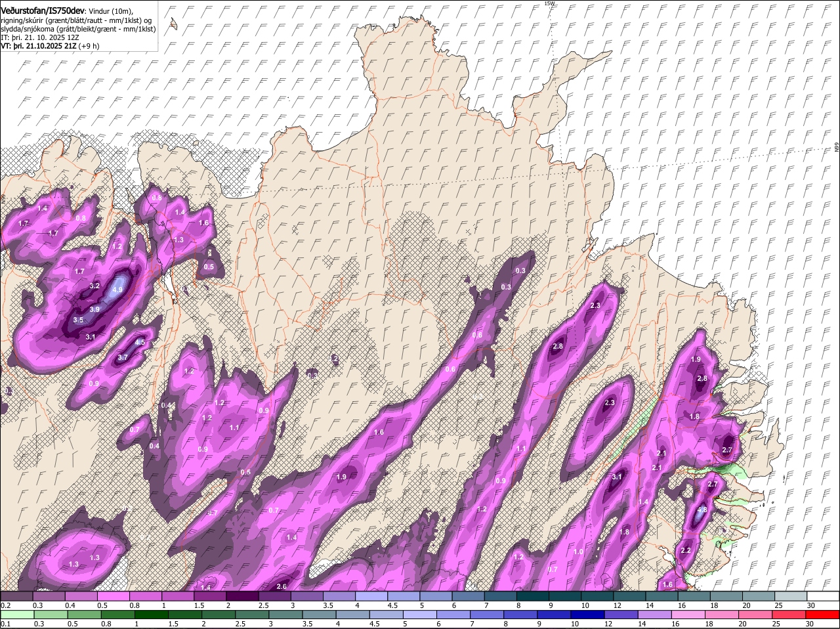Pick the bright red swatch above lower 30

(x=823, y=615)
